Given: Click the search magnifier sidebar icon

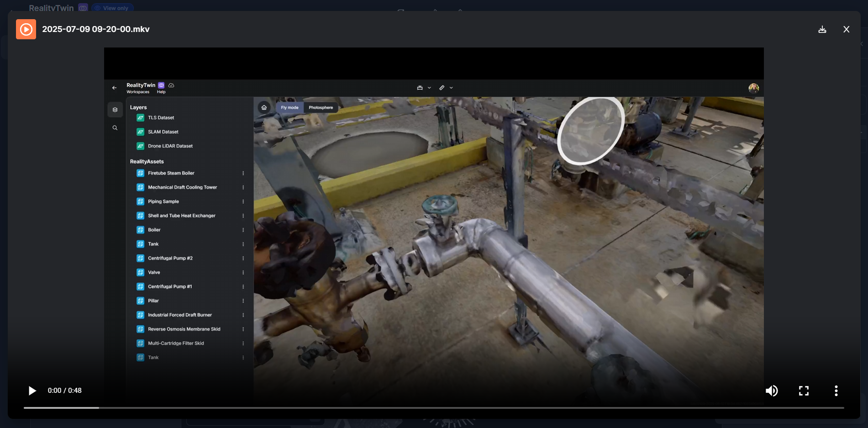Looking at the screenshot, I should tap(115, 128).
